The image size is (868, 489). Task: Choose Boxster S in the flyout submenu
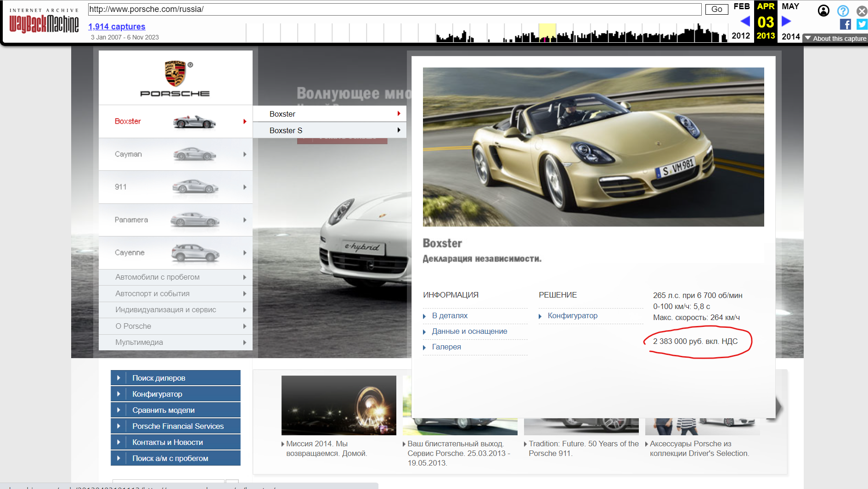point(329,130)
